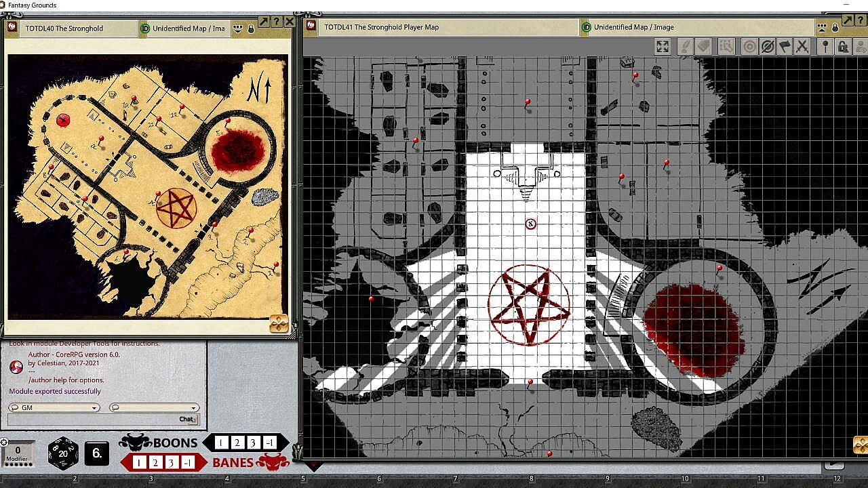Choose the selection pointer tool in Player Map toolbar
This screenshot has width=868, height=488.
point(726,46)
